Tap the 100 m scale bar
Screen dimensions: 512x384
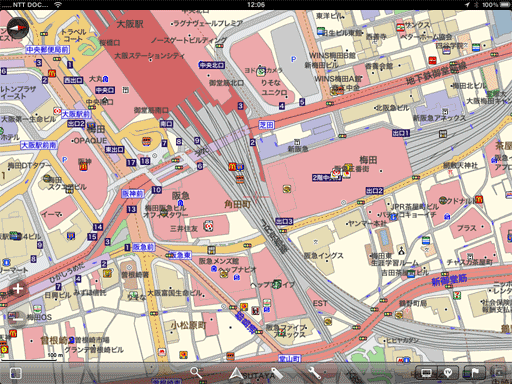(29, 358)
